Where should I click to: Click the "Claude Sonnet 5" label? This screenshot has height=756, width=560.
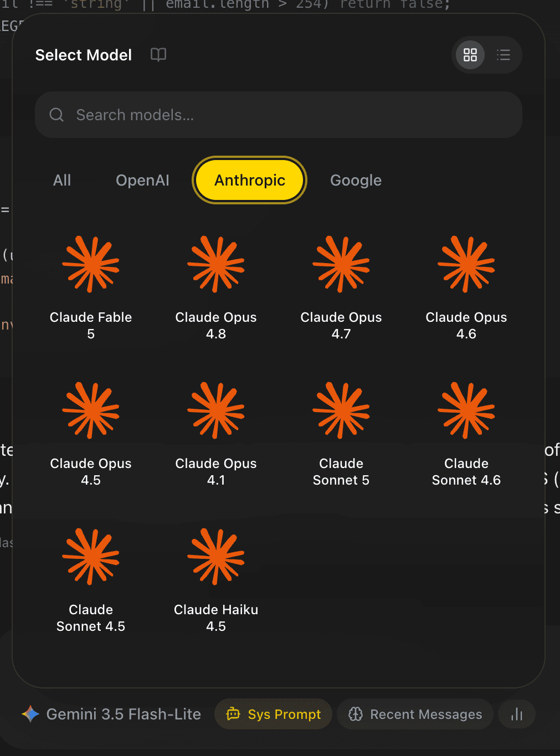pos(341,472)
